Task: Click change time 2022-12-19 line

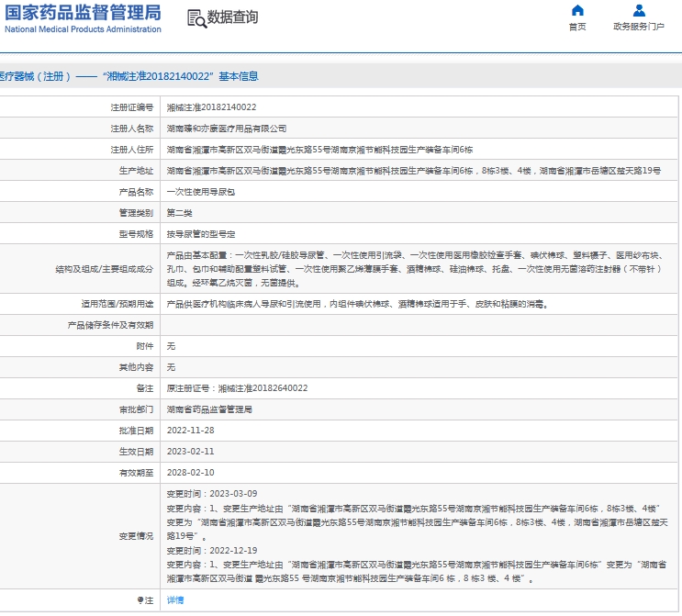Action: 212,551
